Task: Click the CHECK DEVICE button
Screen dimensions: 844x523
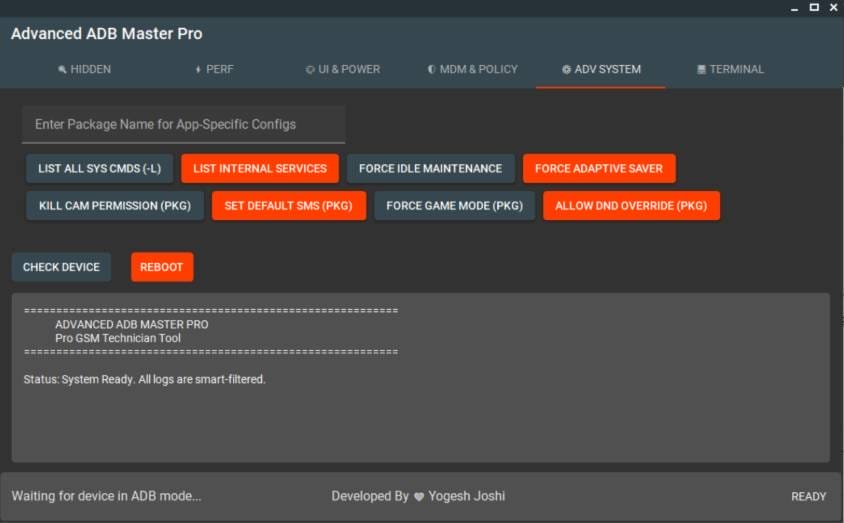Action: tap(61, 267)
